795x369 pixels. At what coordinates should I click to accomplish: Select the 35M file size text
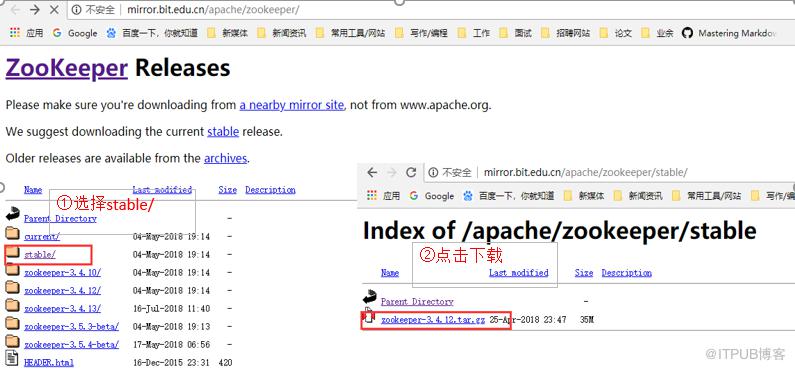pos(587,320)
